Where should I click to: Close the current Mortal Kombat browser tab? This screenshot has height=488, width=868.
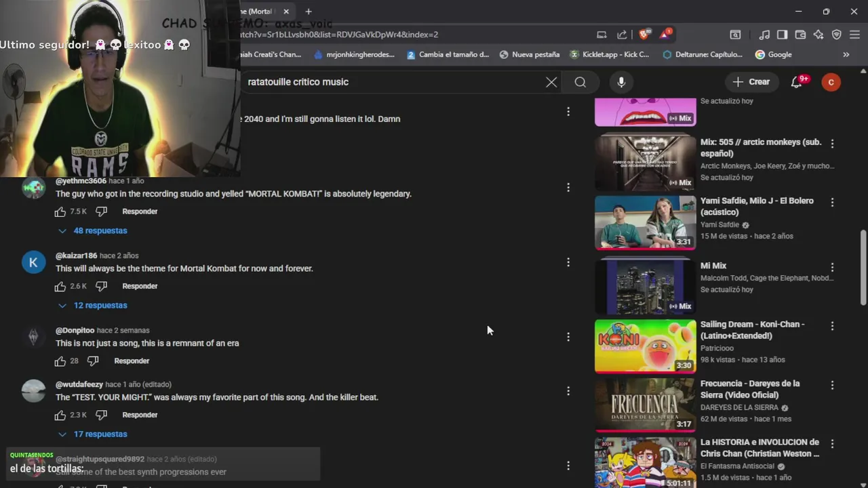[x=286, y=12]
